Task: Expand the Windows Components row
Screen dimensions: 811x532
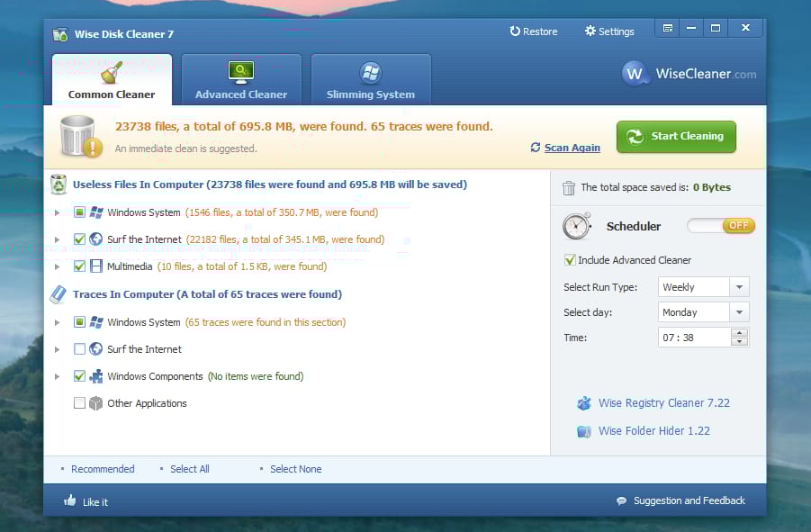Action: [x=58, y=376]
